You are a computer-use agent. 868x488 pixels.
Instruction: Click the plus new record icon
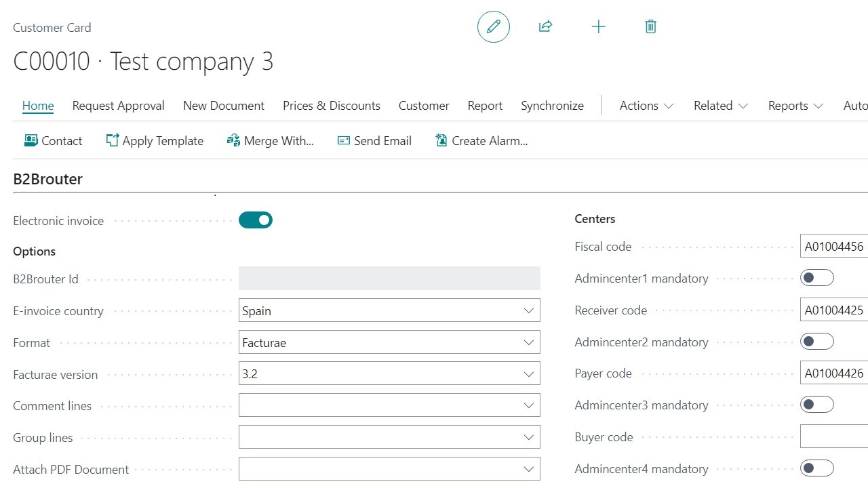point(598,27)
